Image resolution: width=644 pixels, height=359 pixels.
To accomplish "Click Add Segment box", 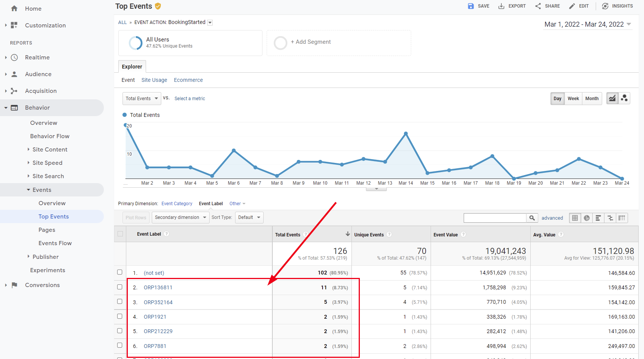I will 339,43.
